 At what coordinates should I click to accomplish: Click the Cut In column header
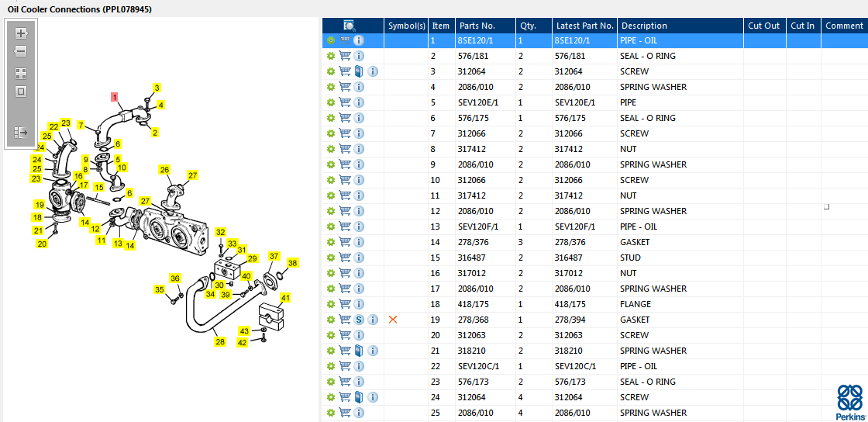click(803, 26)
